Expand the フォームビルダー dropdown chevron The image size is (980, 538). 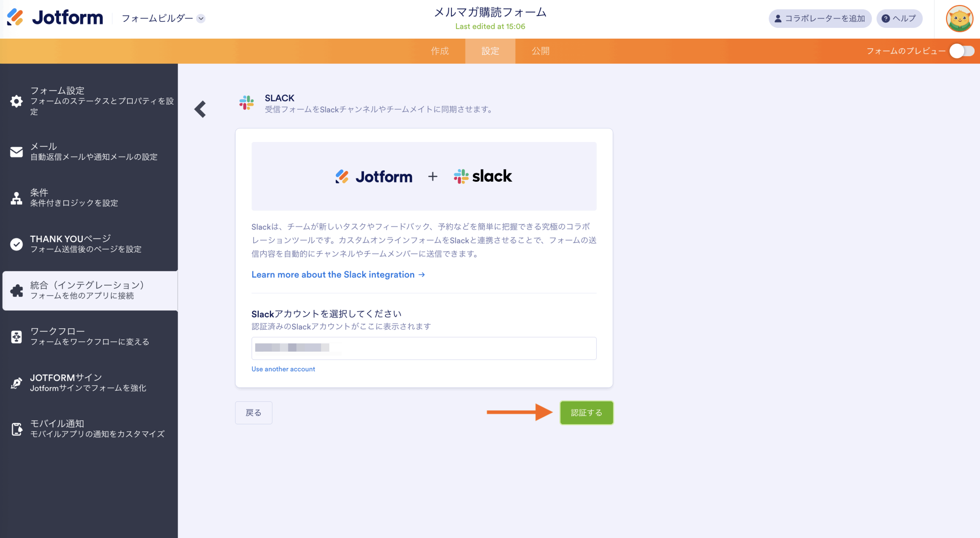tap(201, 18)
